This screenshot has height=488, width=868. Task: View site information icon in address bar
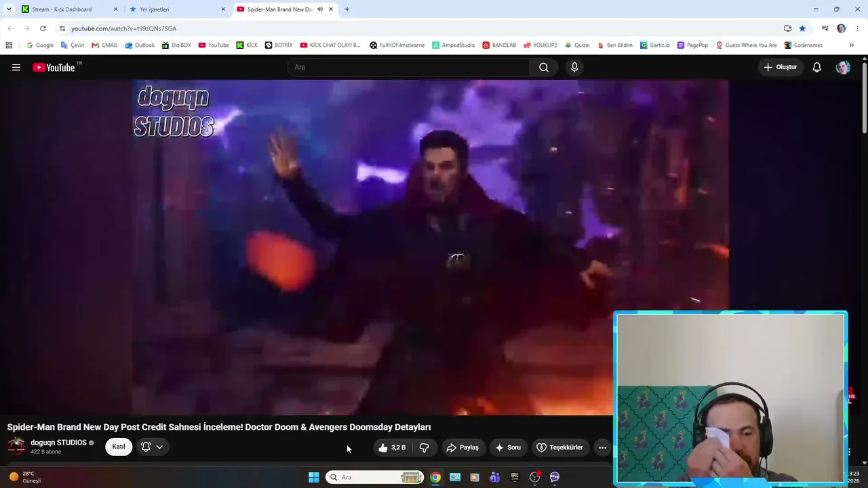pos(62,28)
